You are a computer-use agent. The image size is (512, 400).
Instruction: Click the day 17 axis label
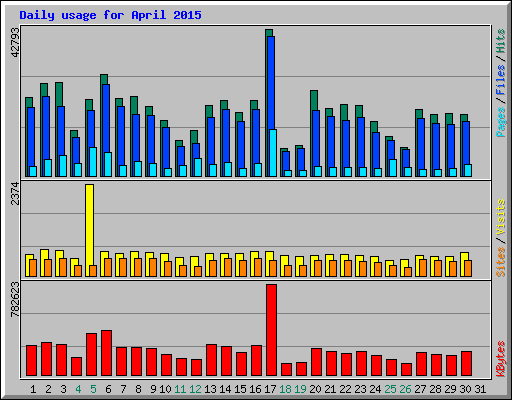coord(270,389)
